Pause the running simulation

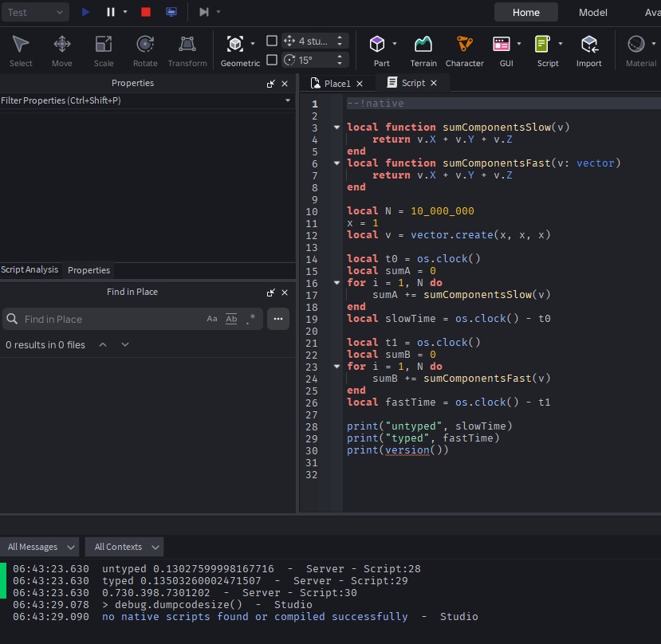(111, 12)
